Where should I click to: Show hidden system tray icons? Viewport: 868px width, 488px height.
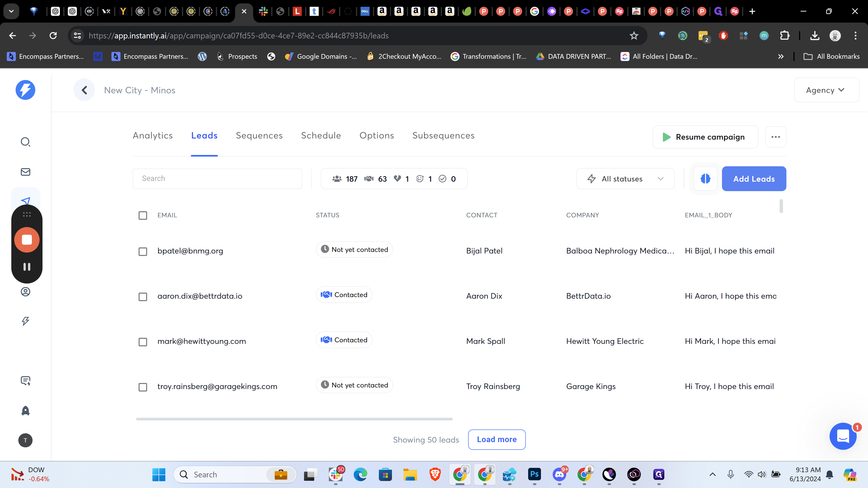pos(712,474)
